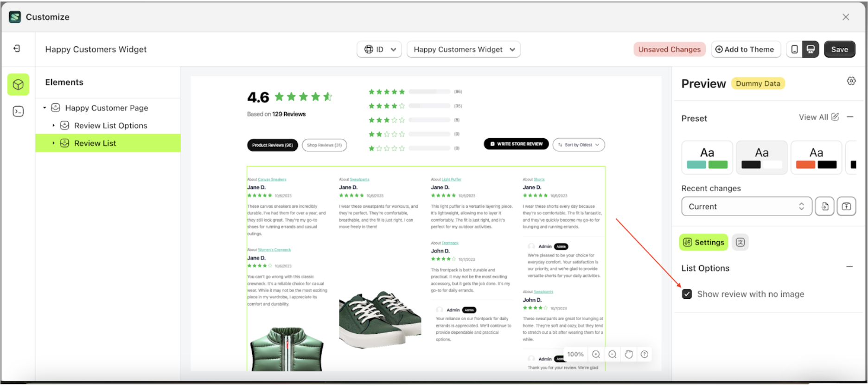
Task: Click the Based on 129 Reviews text
Action: (x=276, y=114)
